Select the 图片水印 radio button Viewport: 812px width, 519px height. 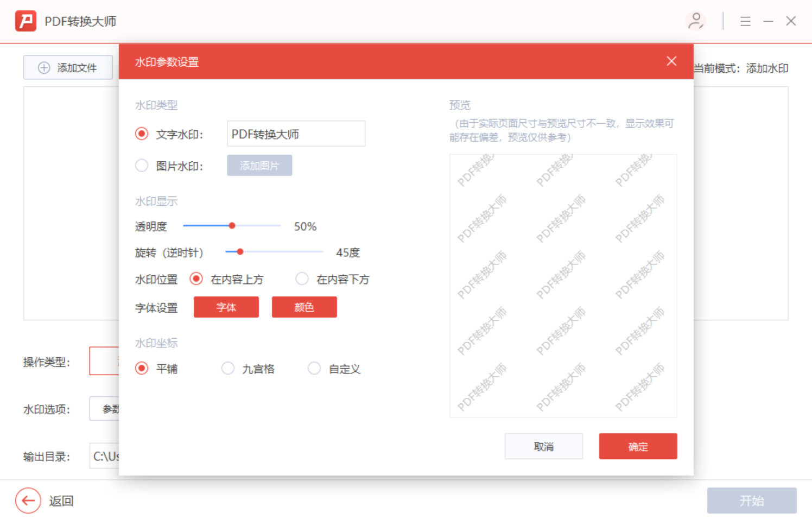tap(142, 166)
